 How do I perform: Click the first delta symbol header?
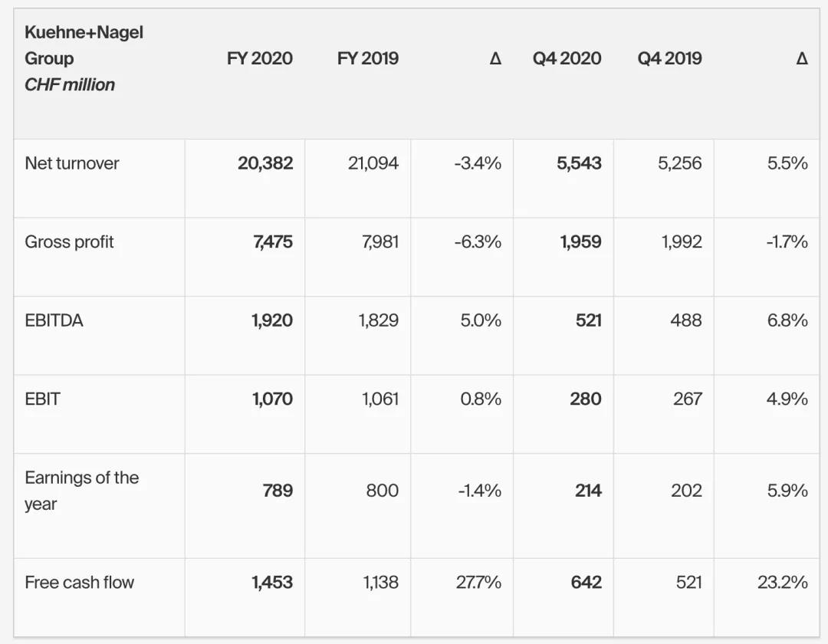click(495, 59)
